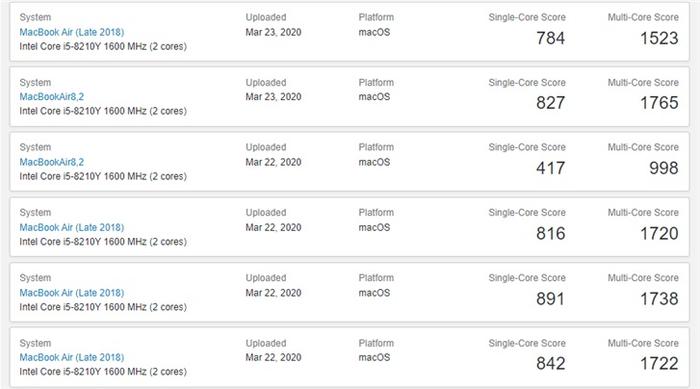This screenshot has width=700, height=389.
Task: Click the single-core score 784
Action: tap(550, 38)
